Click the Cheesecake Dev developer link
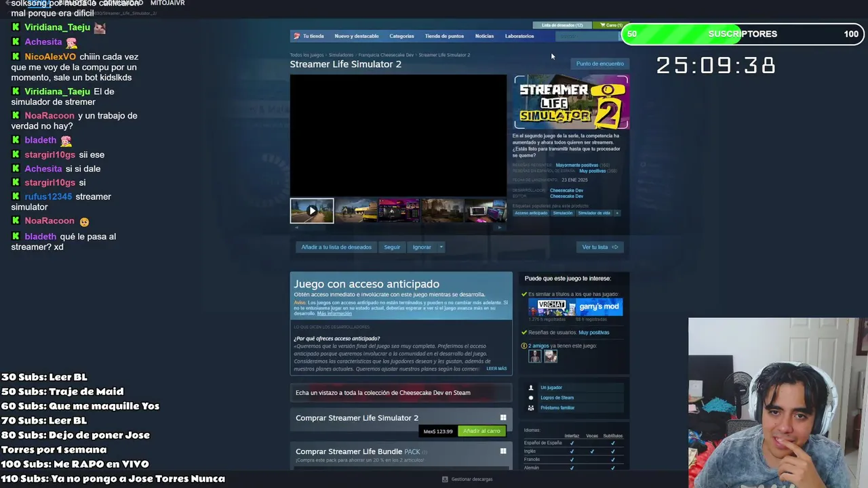Viewport: 868px width, 488px height. (x=566, y=190)
